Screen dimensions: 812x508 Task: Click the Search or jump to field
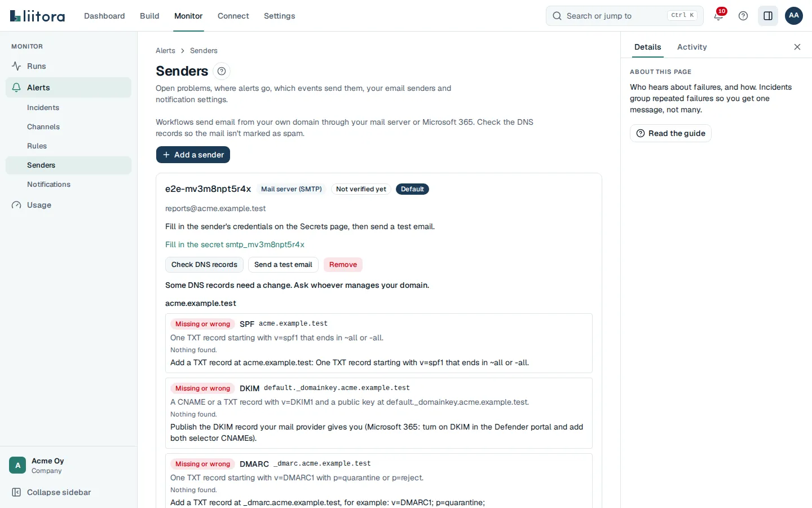tap(625, 16)
